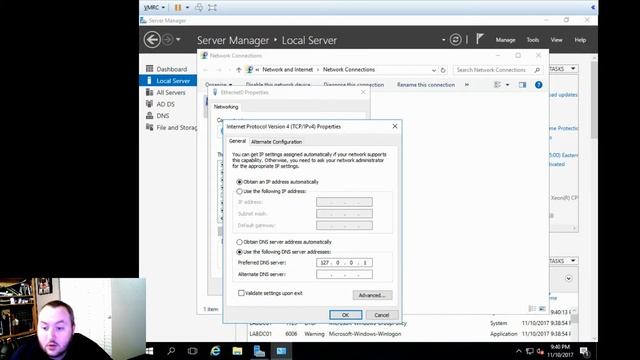Show hidden tray icons chevron
Screen dimensions: 640x360
pyautogui.click(x=519, y=351)
